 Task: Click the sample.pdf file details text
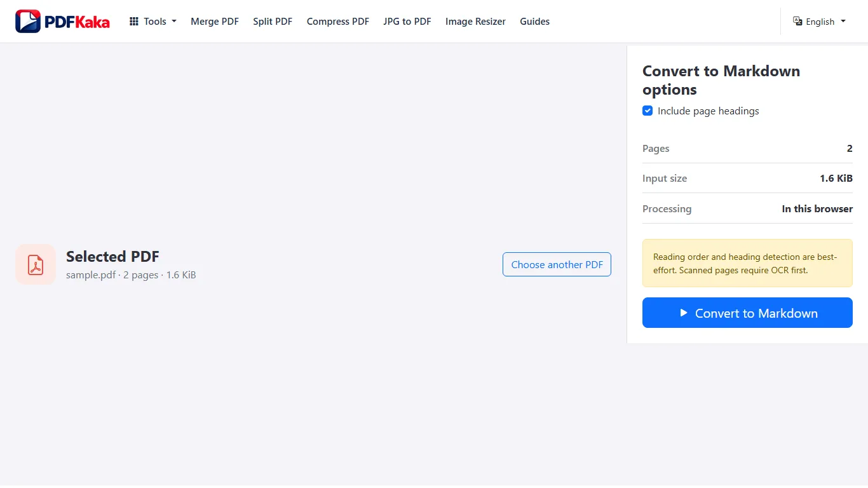(x=131, y=275)
